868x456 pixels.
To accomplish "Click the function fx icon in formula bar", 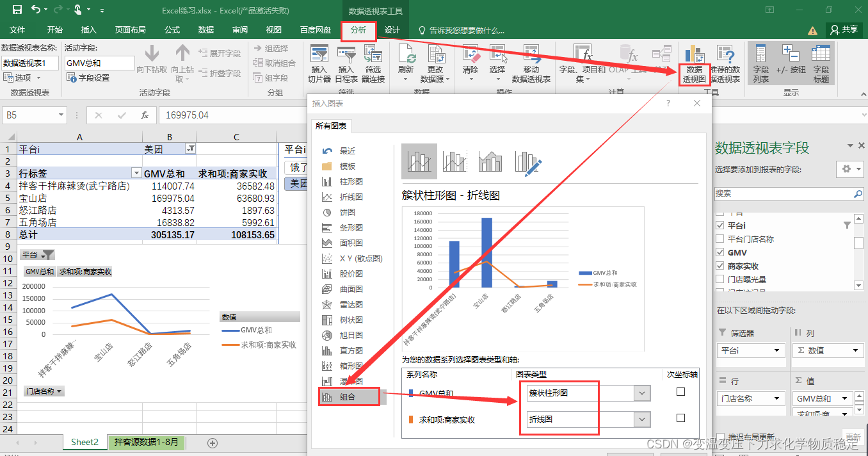I will 145,115.
